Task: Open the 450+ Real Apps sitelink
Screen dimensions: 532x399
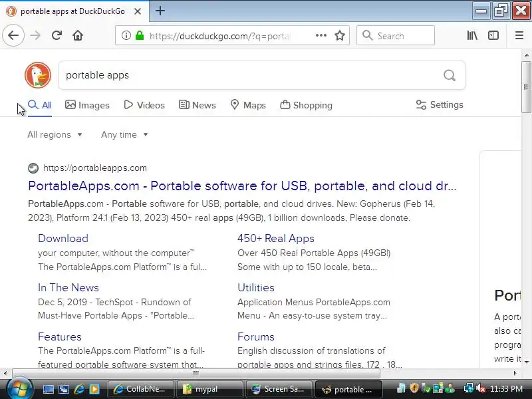Action: coord(276,238)
